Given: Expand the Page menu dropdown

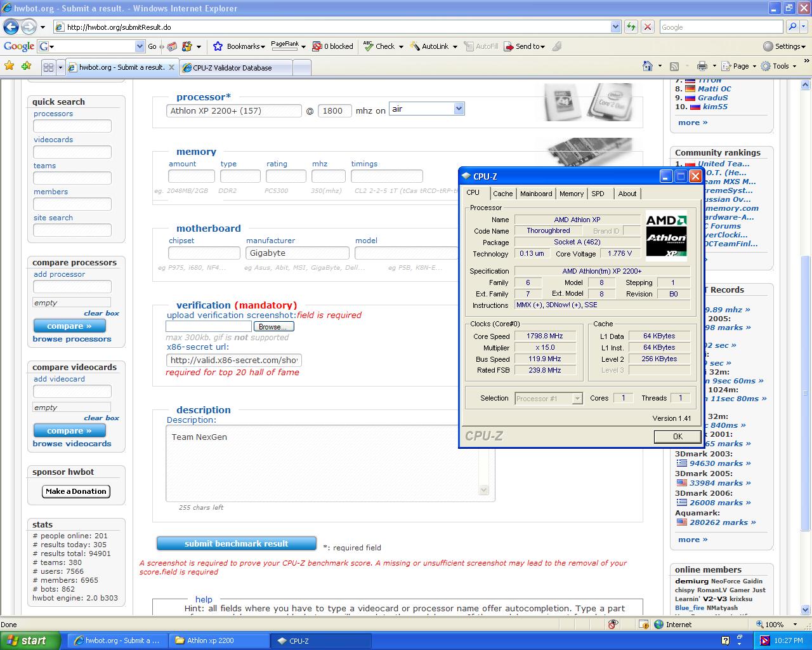Looking at the screenshot, I should (x=753, y=66).
